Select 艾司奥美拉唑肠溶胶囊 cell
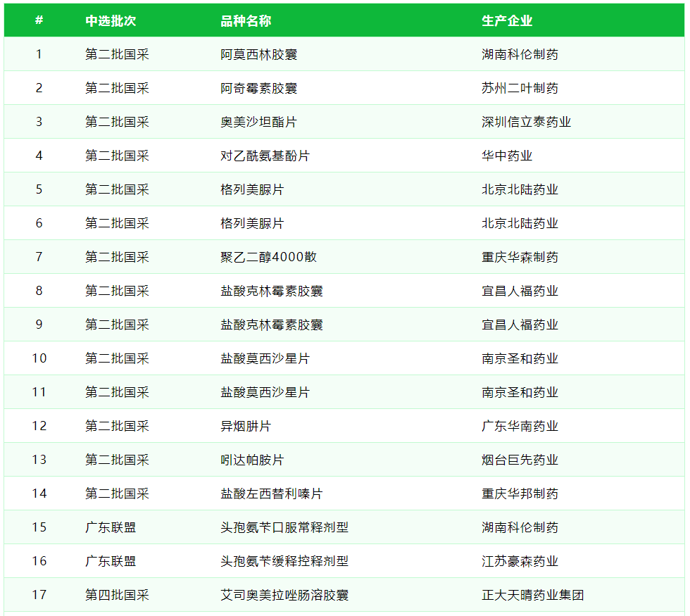 (x=284, y=595)
